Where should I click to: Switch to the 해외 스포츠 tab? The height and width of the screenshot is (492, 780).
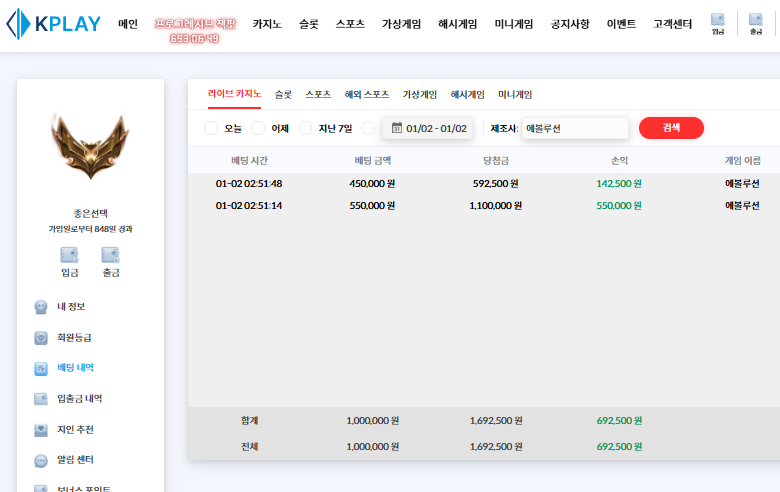point(366,95)
